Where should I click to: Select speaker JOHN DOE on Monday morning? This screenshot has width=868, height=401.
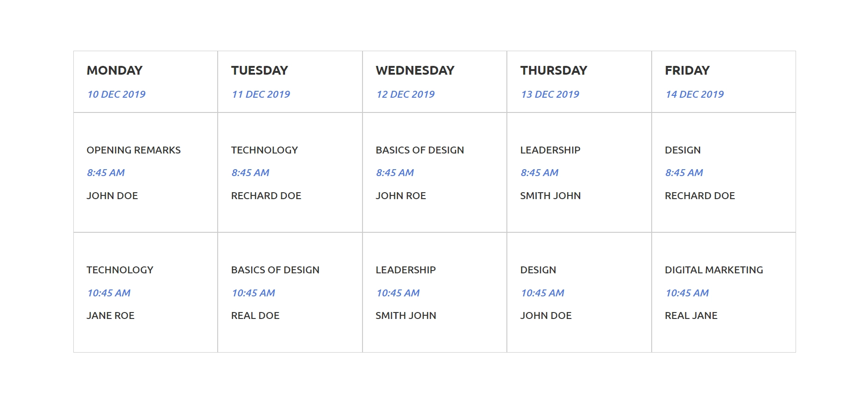pyautogui.click(x=112, y=195)
